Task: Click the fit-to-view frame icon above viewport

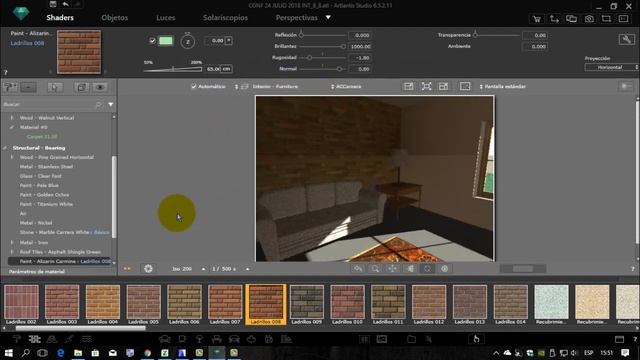Action: tap(426, 86)
